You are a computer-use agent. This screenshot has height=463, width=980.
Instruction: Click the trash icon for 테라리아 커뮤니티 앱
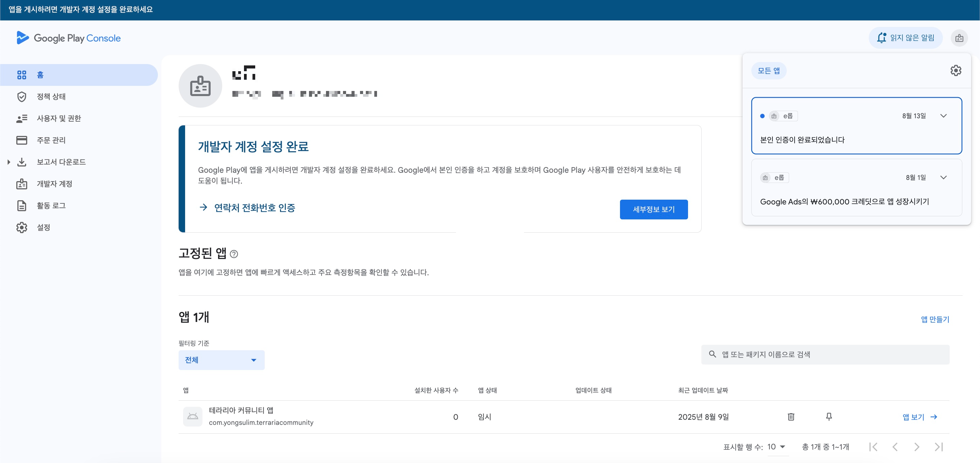pyautogui.click(x=791, y=417)
